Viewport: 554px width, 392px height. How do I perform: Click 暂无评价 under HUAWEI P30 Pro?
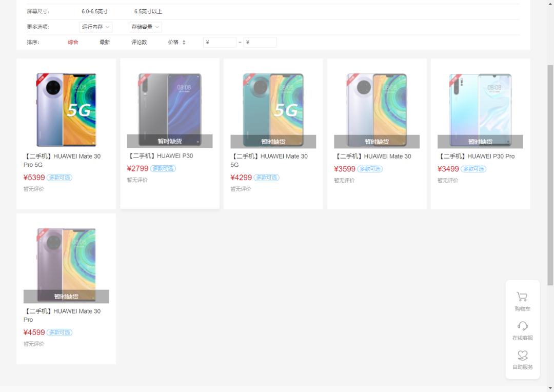click(x=448, y=180)
